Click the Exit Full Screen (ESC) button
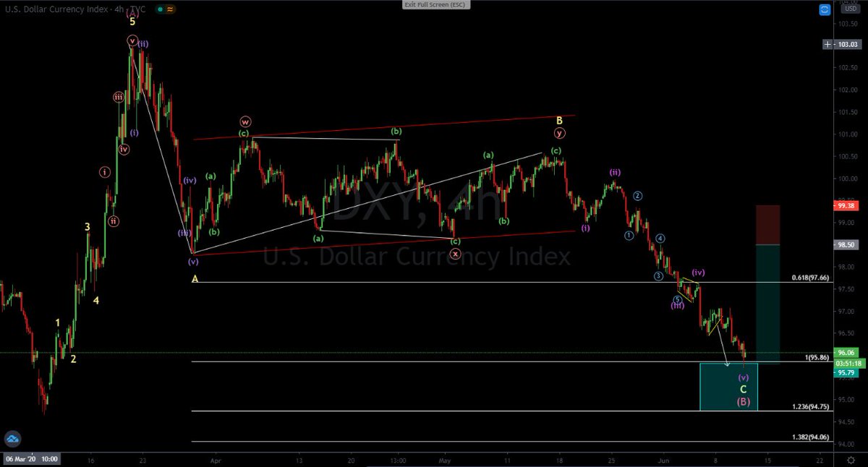Screen dimensions: 868x467 coord(436,5)
